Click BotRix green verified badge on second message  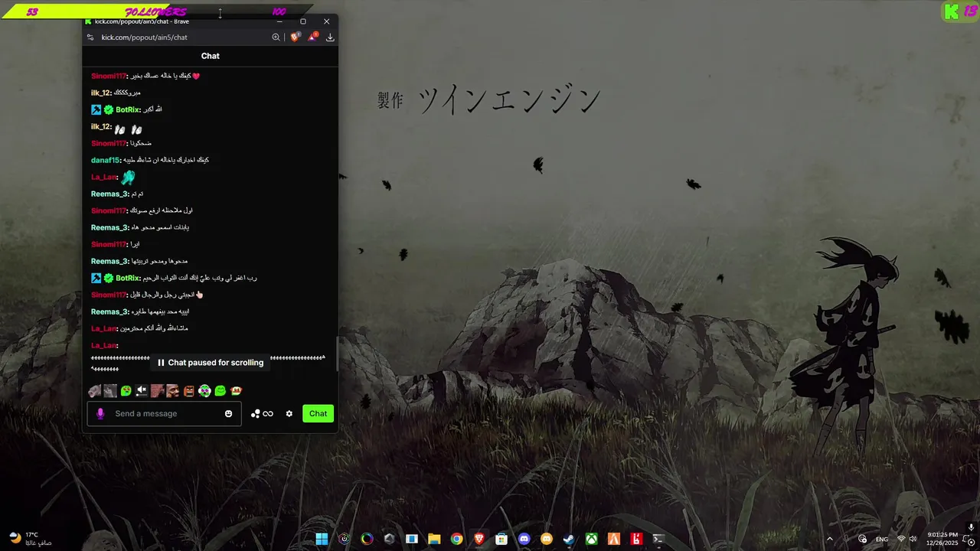pos(109,278)
